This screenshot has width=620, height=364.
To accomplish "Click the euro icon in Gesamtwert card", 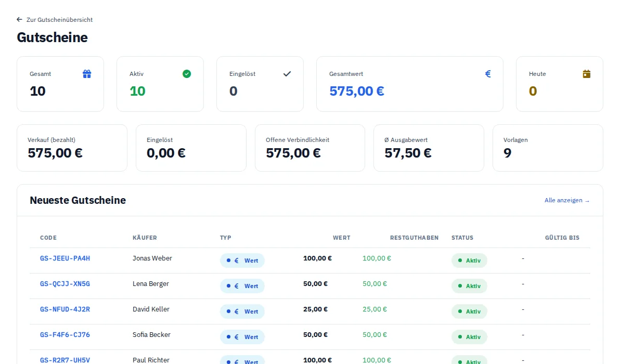I will [488, 74].
